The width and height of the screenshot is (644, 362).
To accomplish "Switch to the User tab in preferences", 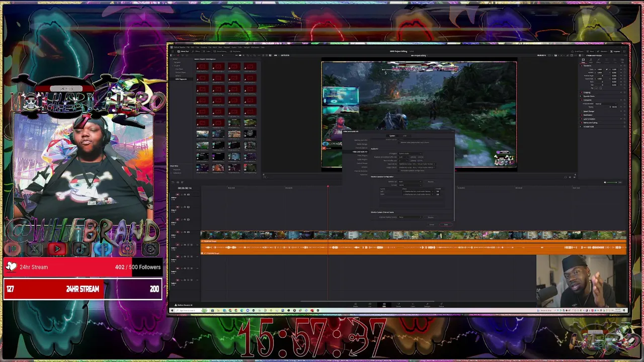I will (405, 136).
